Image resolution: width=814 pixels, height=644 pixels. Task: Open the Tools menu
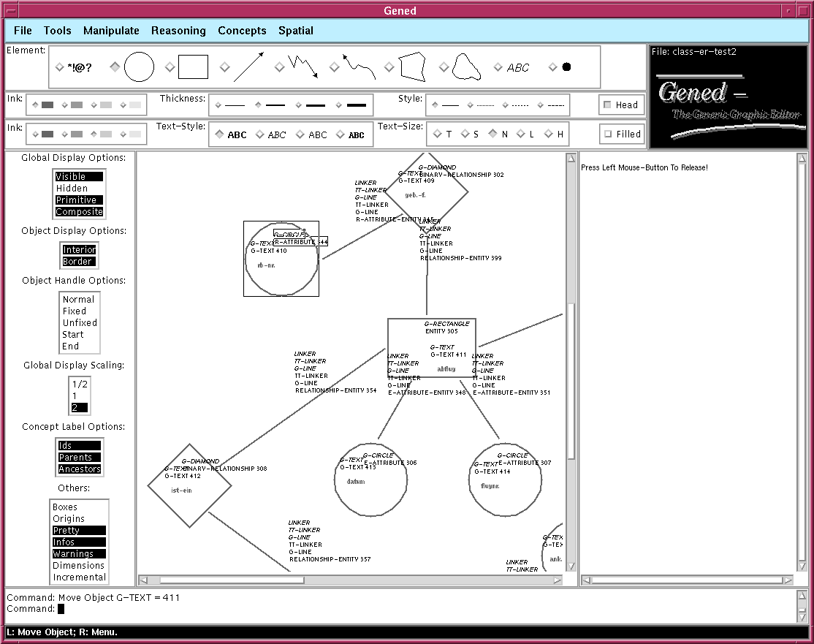[57, 31]
